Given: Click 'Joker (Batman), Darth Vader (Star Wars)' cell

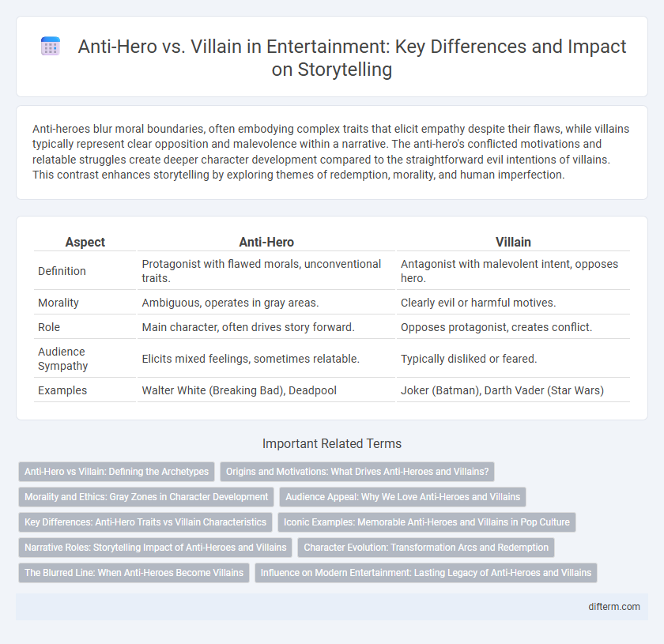Looking at the screenshot, I should tap(513, 390).
